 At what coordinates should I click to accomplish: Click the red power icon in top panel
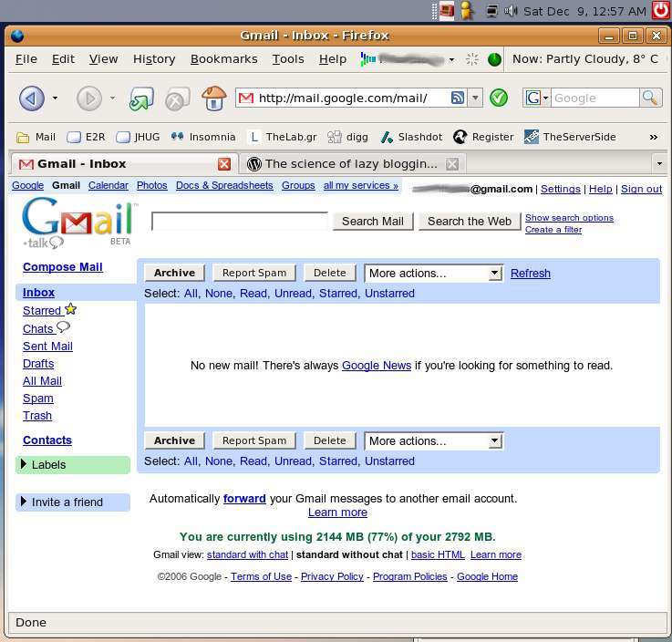(x=661, y=11)
